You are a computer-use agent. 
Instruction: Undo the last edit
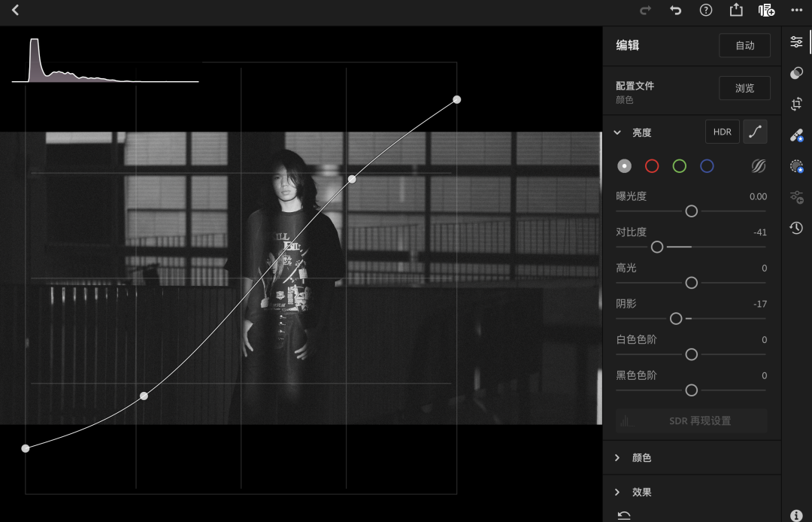pos(675,11)
